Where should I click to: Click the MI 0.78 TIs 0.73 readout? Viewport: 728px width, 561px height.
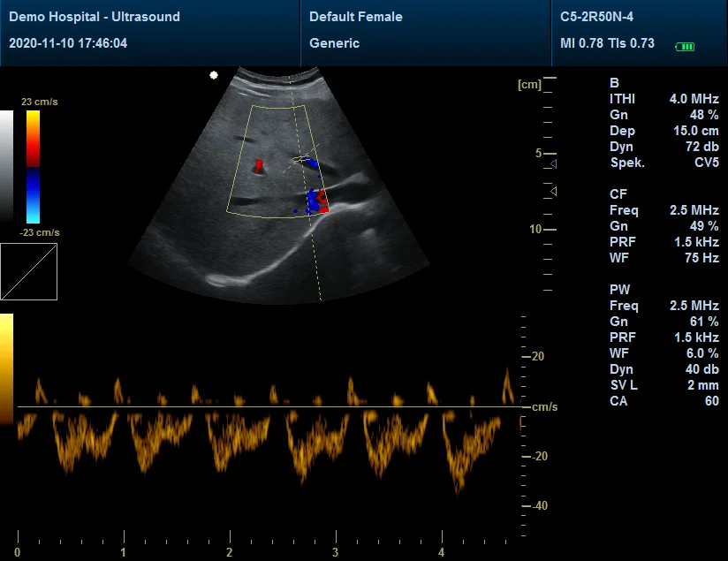(607, 43)
